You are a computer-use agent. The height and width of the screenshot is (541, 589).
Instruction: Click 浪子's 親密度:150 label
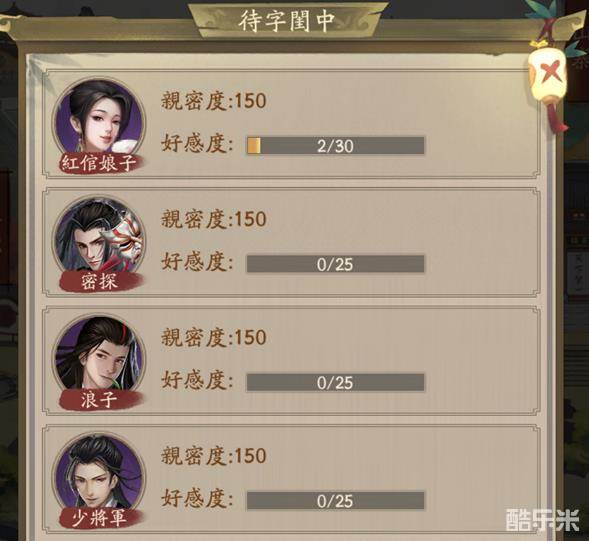pyautogui.click(x=214, y=337)
